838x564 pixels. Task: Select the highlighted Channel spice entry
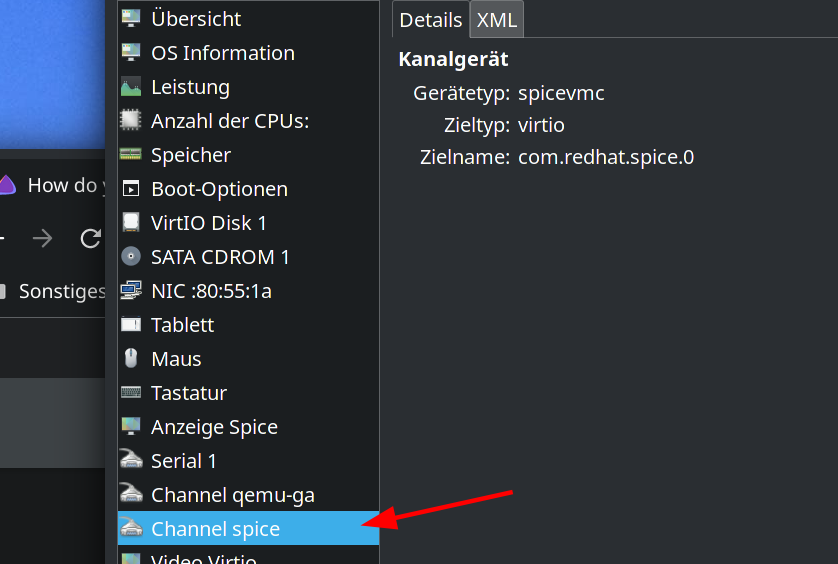click(x=215, y=529)
